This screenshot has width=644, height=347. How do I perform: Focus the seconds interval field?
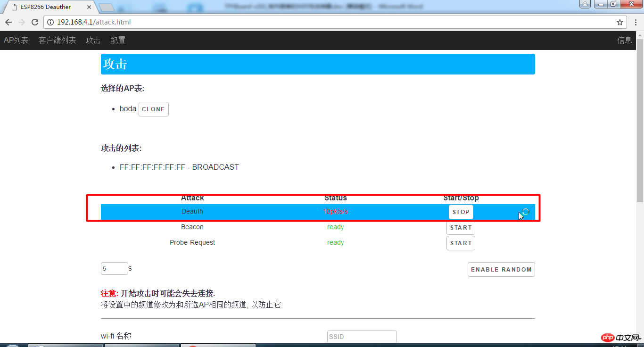click(115, 269)
